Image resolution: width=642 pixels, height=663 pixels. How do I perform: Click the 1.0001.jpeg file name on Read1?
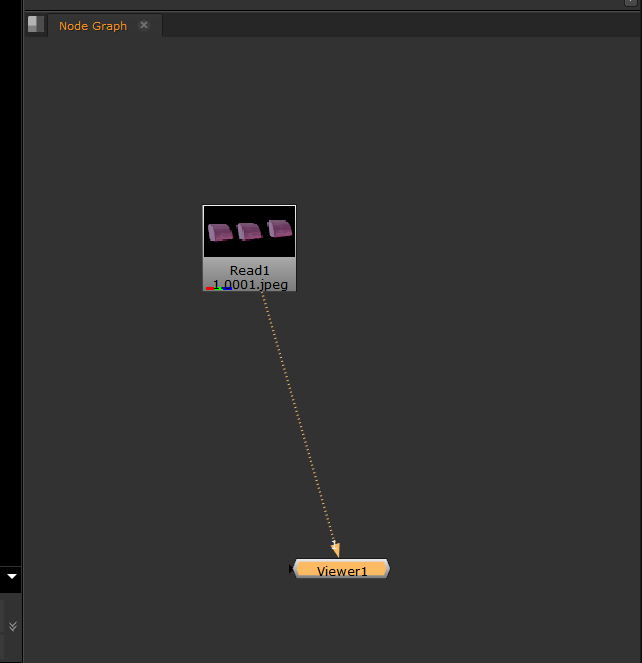(x=250, y=285)
